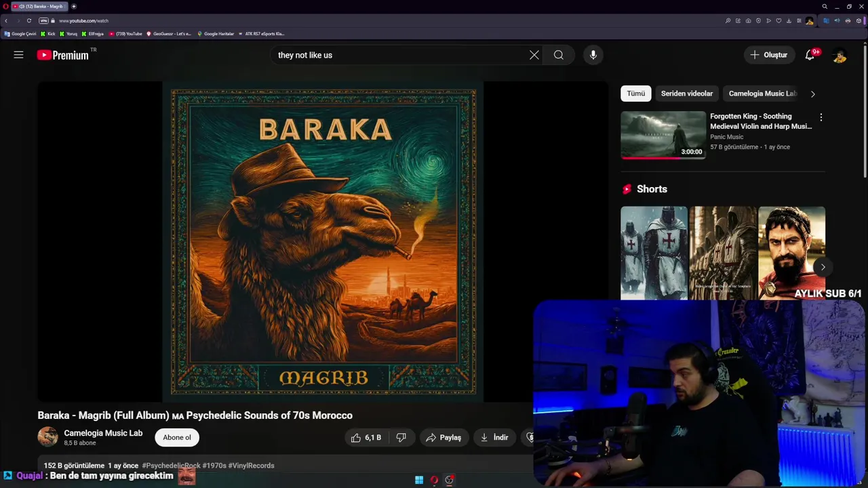
Task: Click the heart bookmark icon in the address bar
Action: click(778, 20)
